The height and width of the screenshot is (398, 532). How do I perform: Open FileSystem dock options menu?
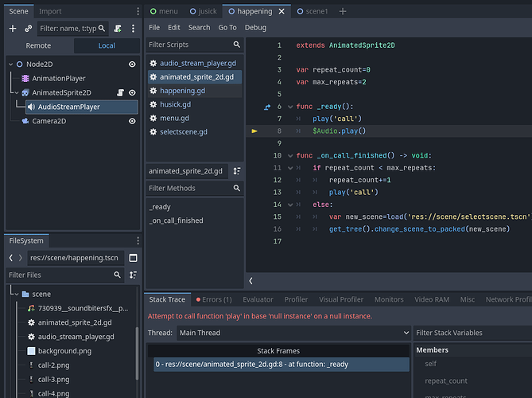[138, 240]
